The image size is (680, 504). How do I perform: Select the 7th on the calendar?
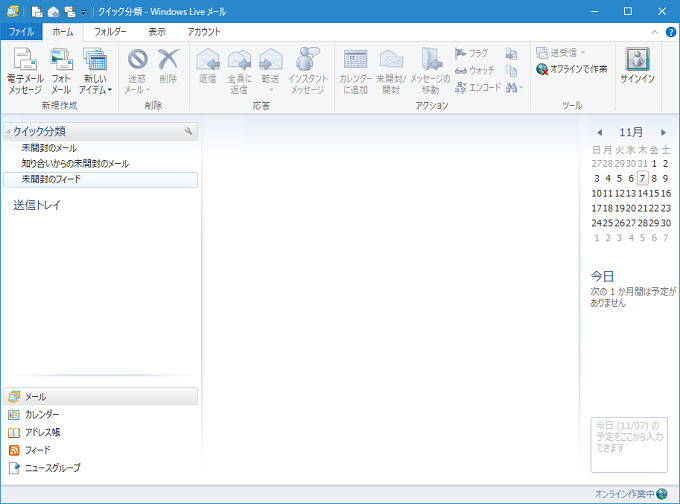pyautogui.click(x=643, y=178)
